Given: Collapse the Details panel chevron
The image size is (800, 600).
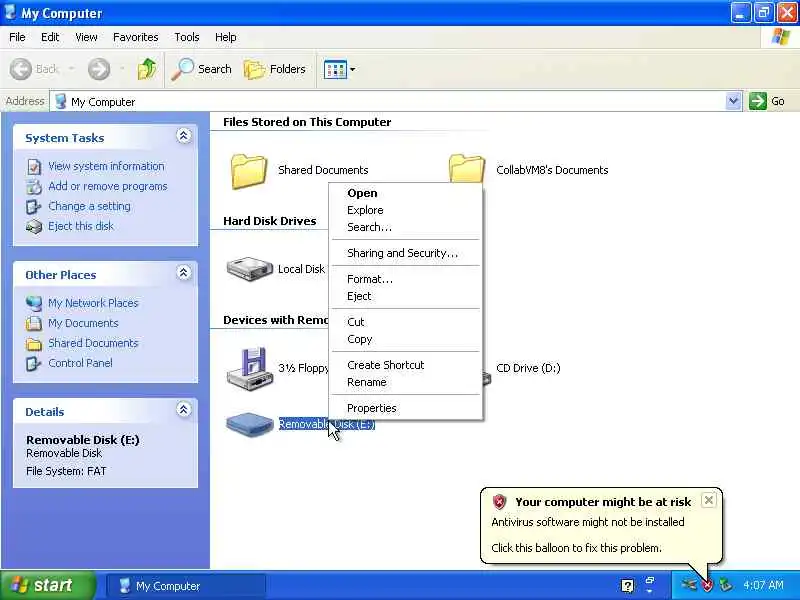Looking at the screenshot, I should pyautogui.click(x=184, y=409).
